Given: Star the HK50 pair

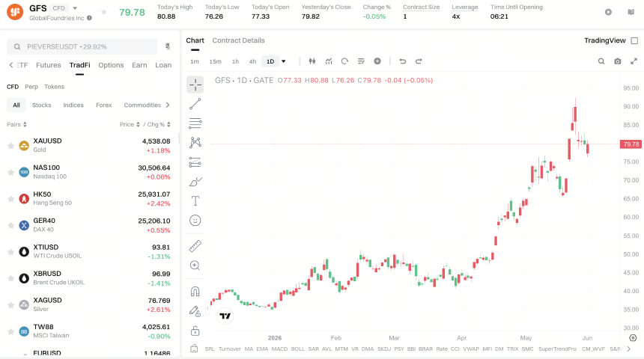Looking at the screenshot, I should tap(10, 199).
